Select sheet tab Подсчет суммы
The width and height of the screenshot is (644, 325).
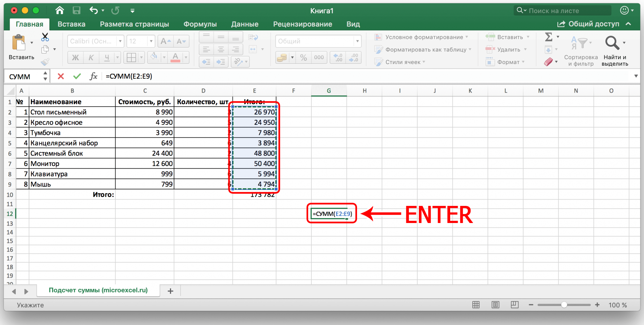(x=98, y=290)
